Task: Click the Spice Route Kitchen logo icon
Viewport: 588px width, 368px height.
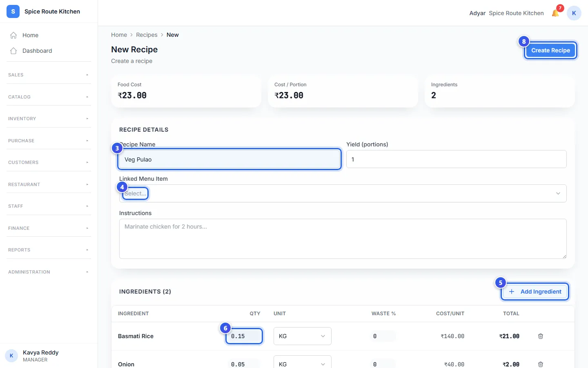Action: point(13,11)
